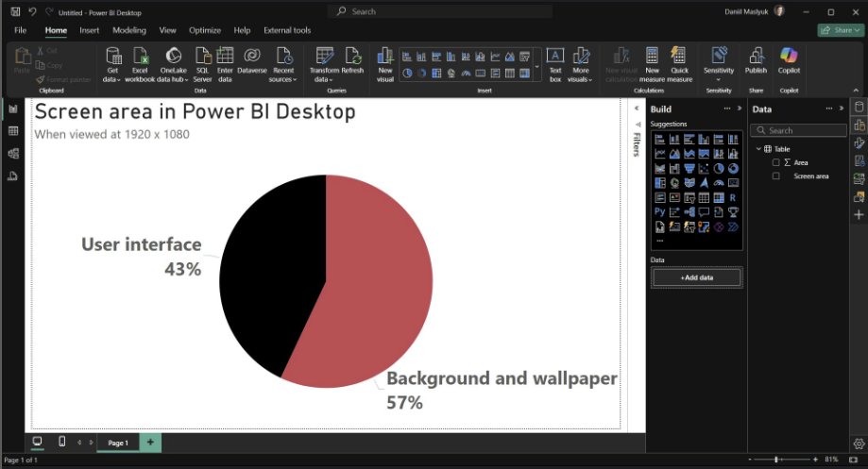Expand the Filters pane
The height and width of the screenshot is (469, 868).
pyautogui.click(x=637, y=109)
